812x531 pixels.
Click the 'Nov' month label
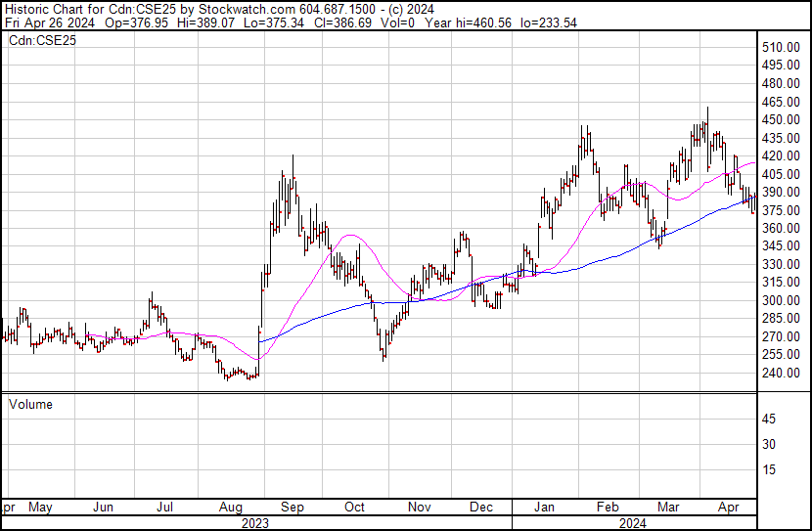coord(420,508)
